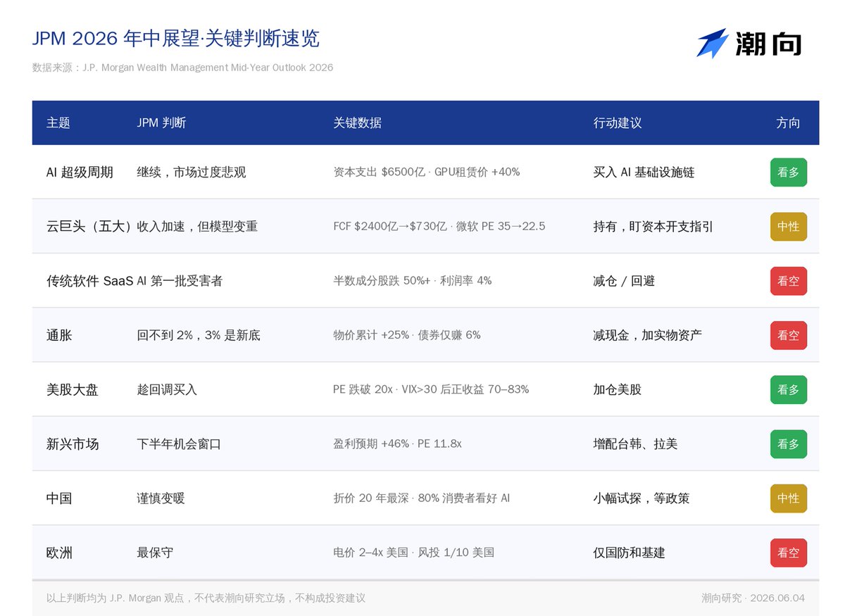845x616 pixels.
Task: Click 增配台韩、拉美 action cell
Action: (x=636, y=444)
